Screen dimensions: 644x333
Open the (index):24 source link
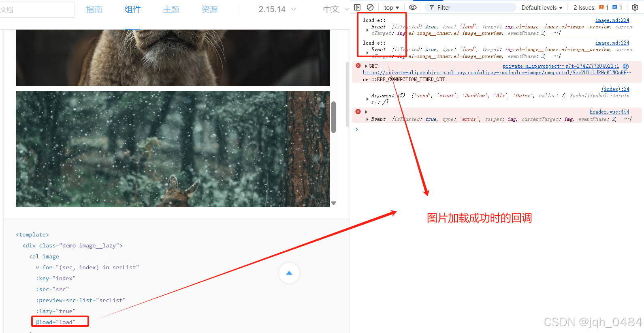[615, 89]
